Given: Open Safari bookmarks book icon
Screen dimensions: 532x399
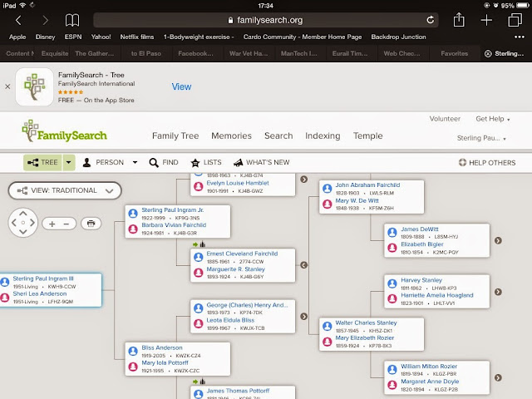Looking at the screenshot, I should [x=72, y=20].
